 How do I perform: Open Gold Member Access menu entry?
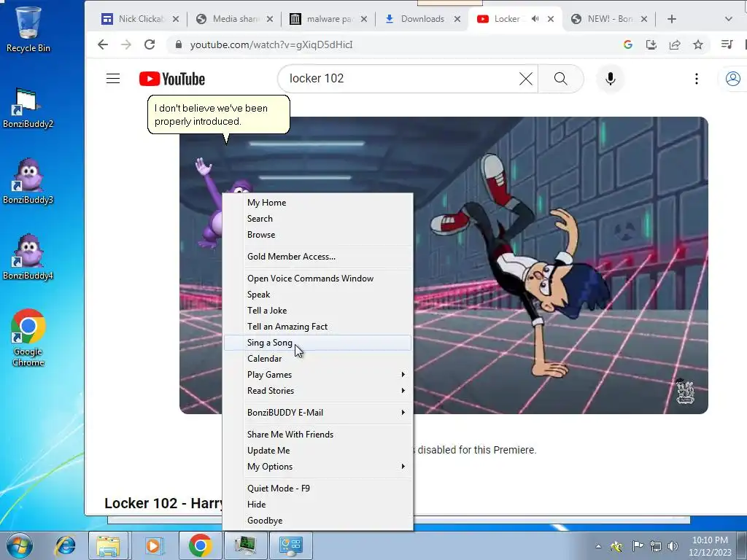(x=317, y=257)
